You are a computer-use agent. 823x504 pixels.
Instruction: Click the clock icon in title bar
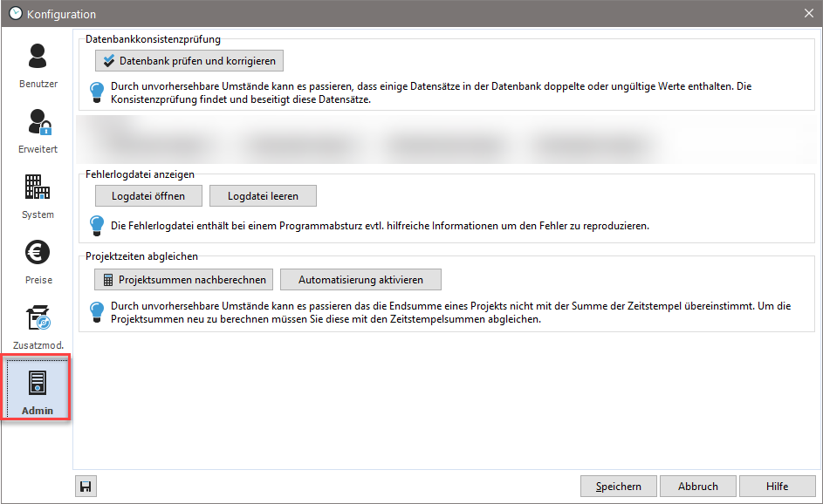pos(15,14)
